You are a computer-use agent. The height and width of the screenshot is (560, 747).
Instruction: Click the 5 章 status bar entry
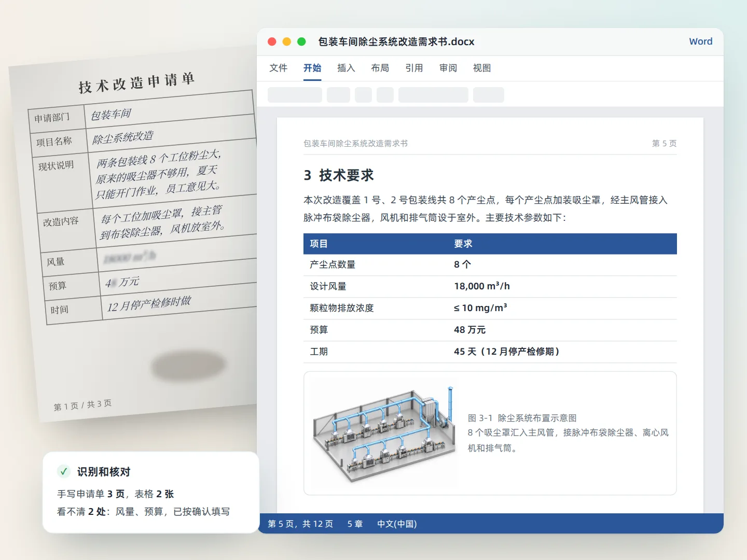click(x=355, y=524)
